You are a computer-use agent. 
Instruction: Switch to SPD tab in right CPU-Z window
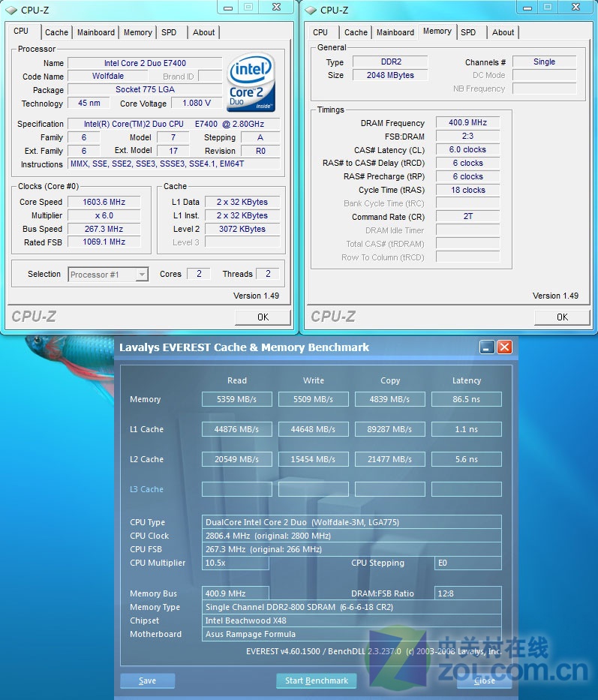point(468,32)
